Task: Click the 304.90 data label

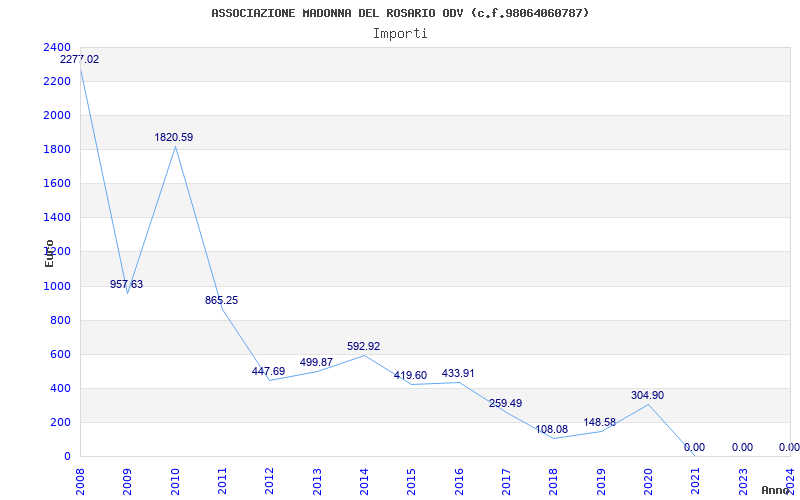Action: (x=647, y=395)
